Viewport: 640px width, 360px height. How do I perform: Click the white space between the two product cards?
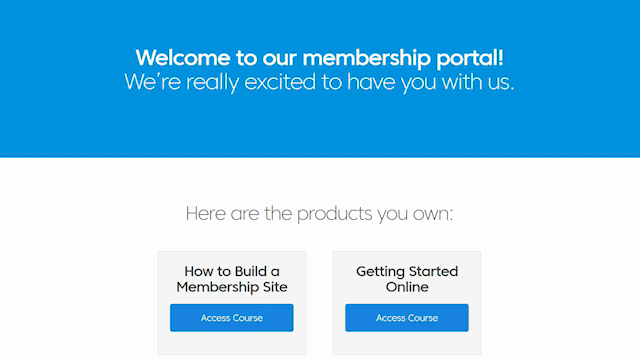[319, 303]
